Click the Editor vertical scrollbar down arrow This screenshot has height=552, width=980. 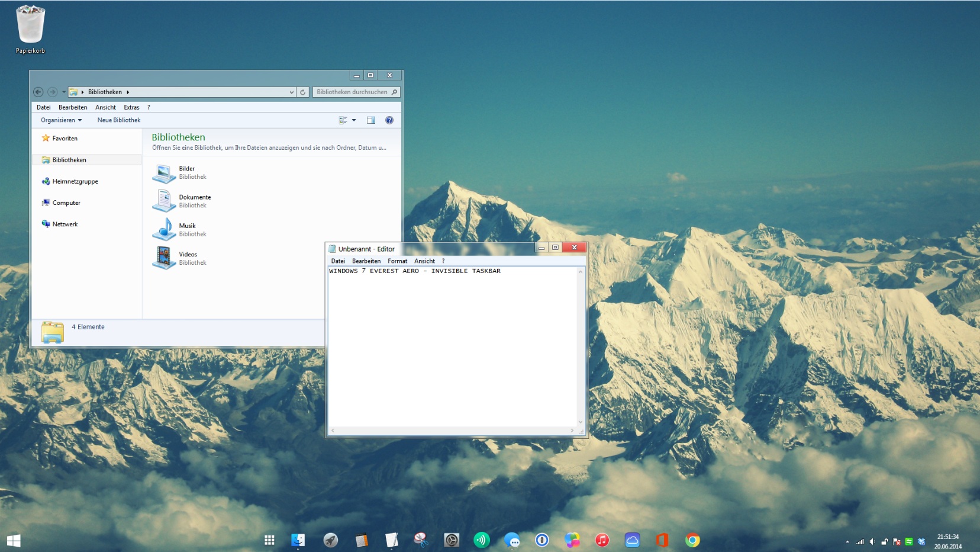click(x=581, y=422)
